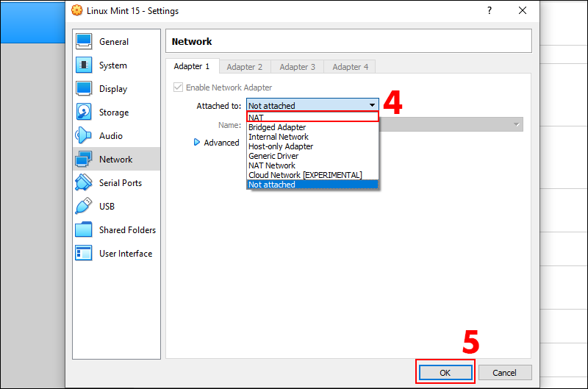Switch to Adapter 1 tab
The height and width of the screenshot is (389, 588).
tap(192, 66)
